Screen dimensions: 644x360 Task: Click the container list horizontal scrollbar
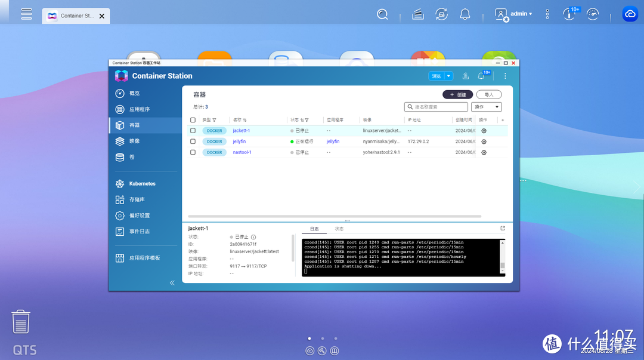pos(334,216)
